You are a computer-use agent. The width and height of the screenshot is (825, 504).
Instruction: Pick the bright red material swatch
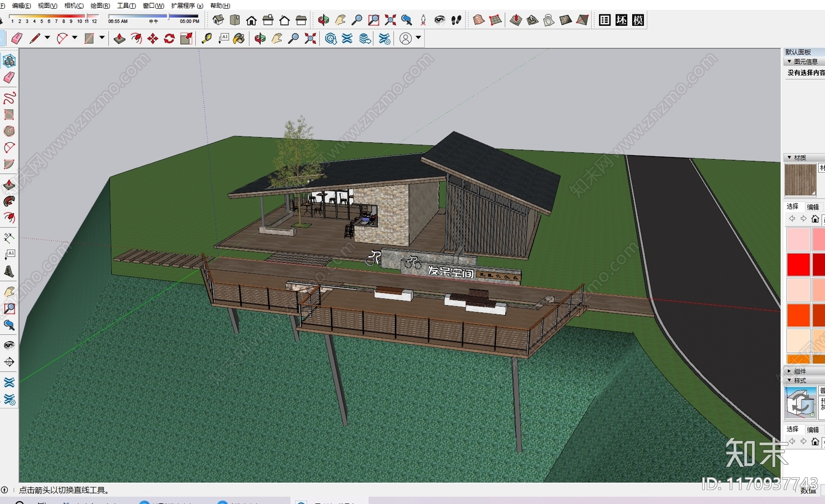(x=798, y=264)
